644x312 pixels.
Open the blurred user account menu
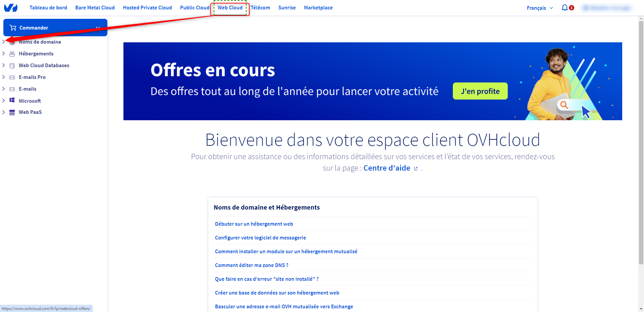click(607, 8)
